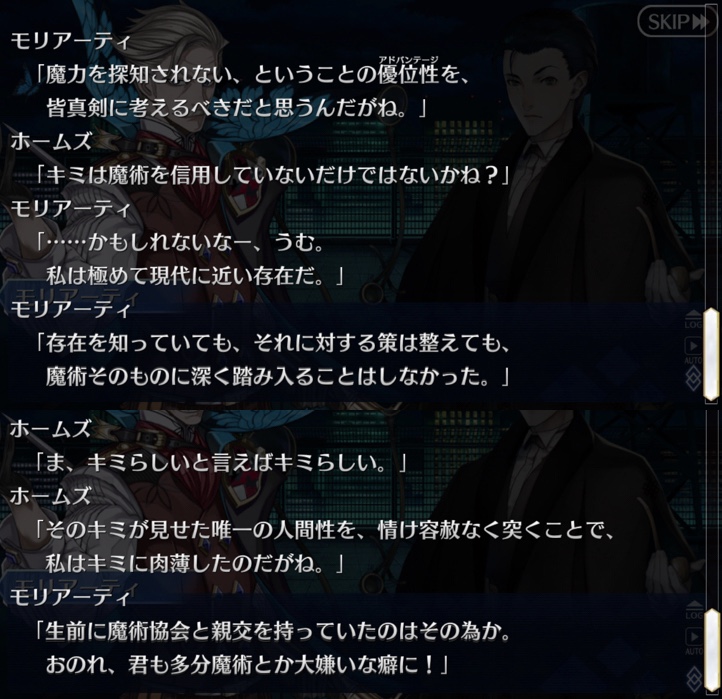Image resolution: width=722 pixels, height=699 pixels.
Task: Click ま、キミらしいと言えばキミらしい line
Action: pos(221,463)
